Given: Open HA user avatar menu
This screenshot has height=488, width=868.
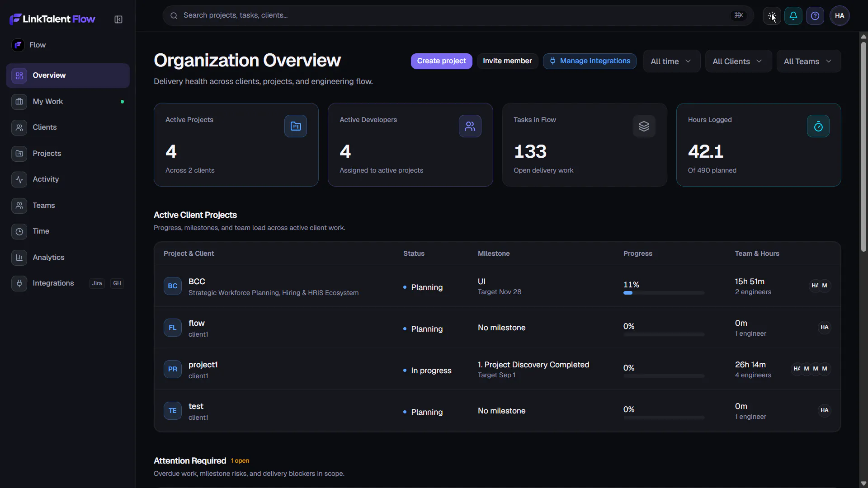Looking at the screenshot, I should (x=840, y=16).
